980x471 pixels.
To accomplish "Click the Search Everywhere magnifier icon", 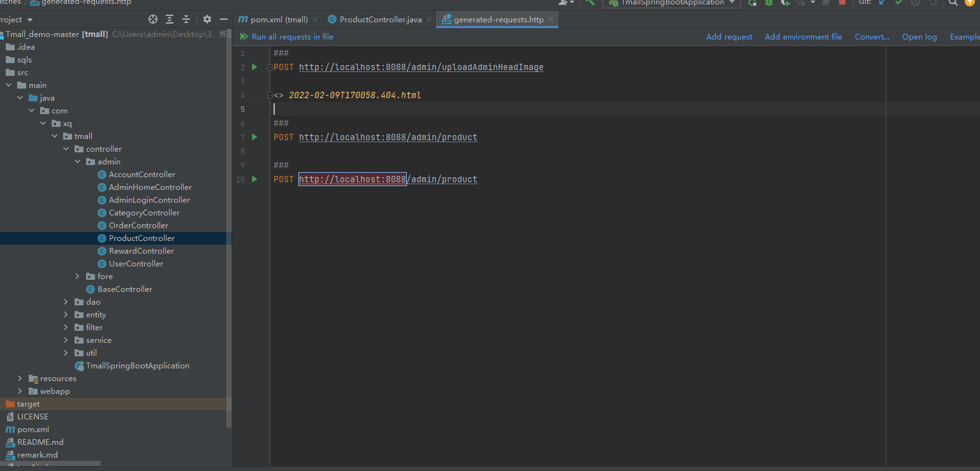I will (x=953, y=3).
